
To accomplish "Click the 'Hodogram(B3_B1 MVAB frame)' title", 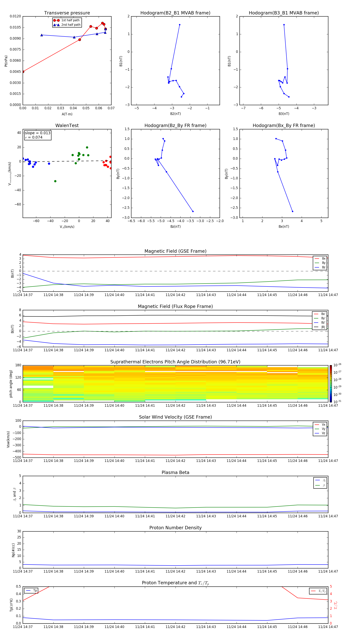I will click(x=284, y=13).
